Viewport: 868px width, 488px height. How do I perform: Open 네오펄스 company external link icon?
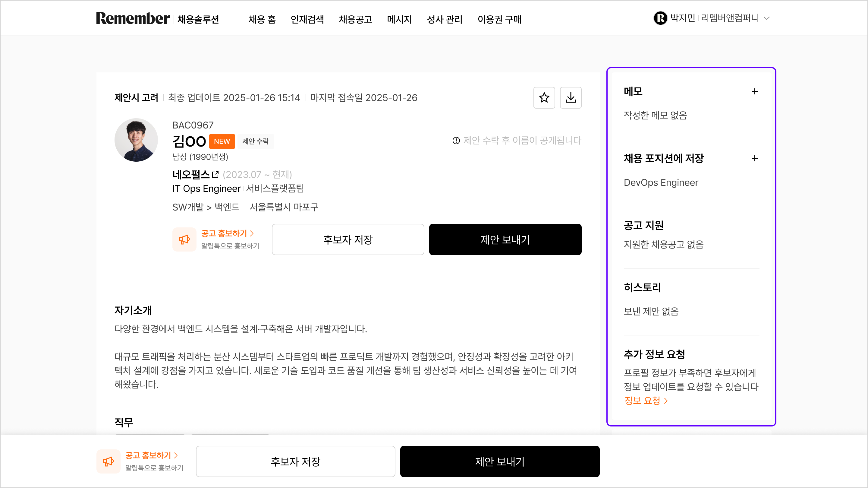(215, 174)
